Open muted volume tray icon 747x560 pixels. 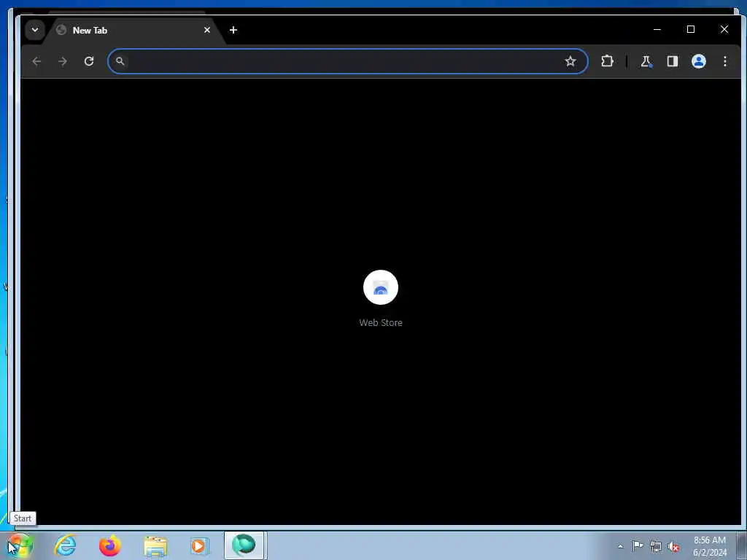point(673,547)
